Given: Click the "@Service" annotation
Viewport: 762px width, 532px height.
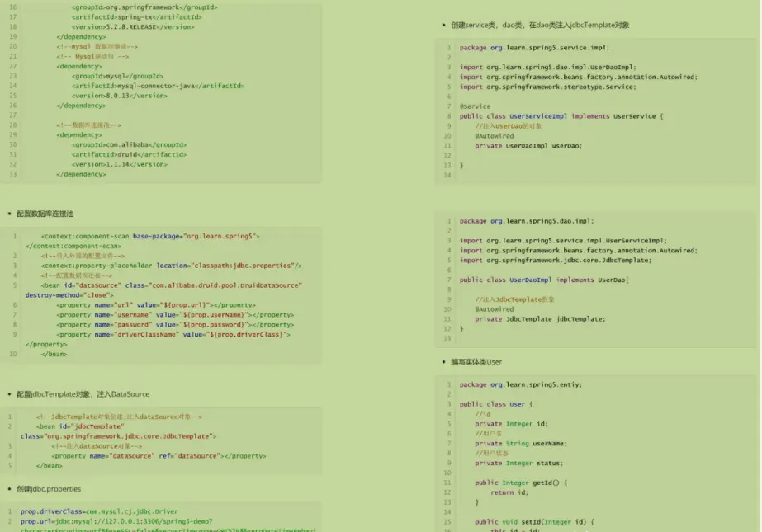Looking at the screenshot, I should pyautogui.click(x=476, y=106).
